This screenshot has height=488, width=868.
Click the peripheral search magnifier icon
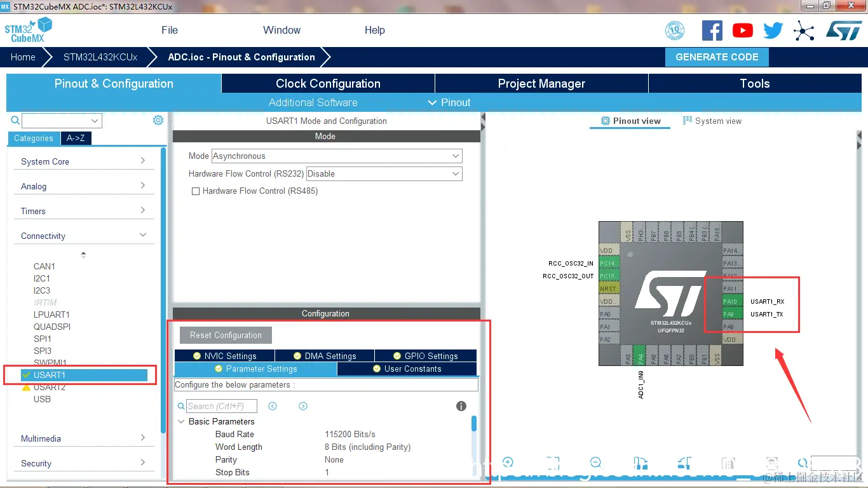15,120
